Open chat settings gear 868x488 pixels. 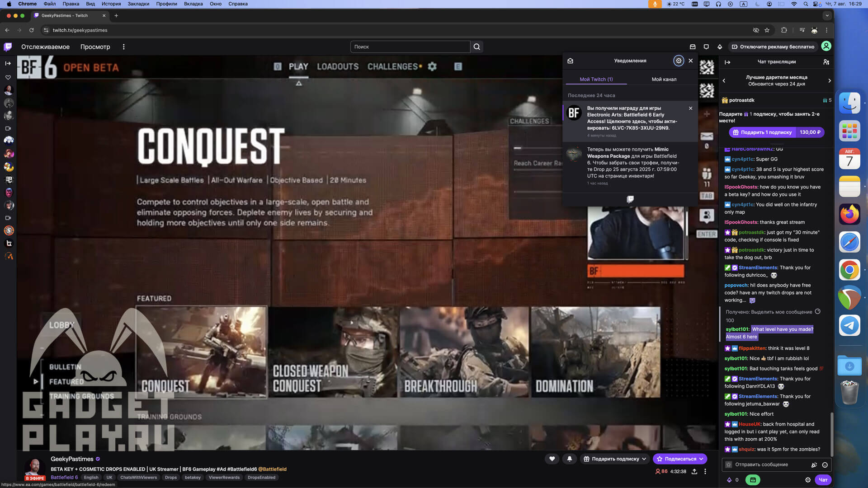(x=808, y=480)
